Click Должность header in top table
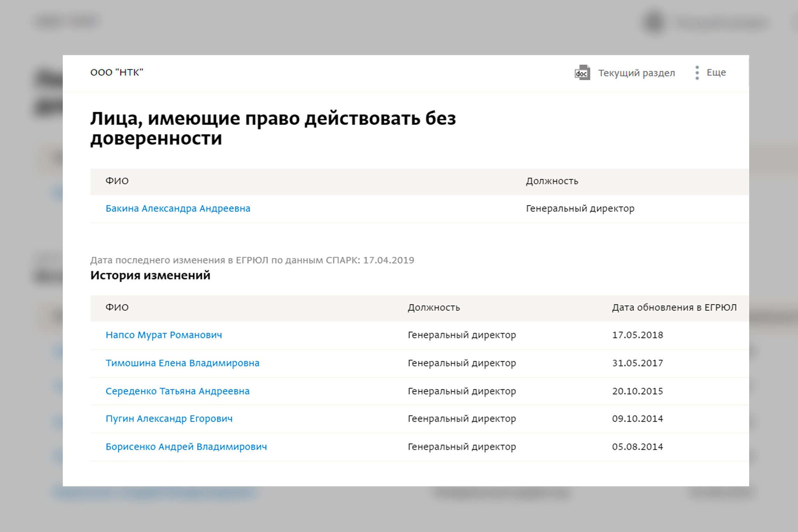Viewport: 798px width, 532px height. click(552, 181)
